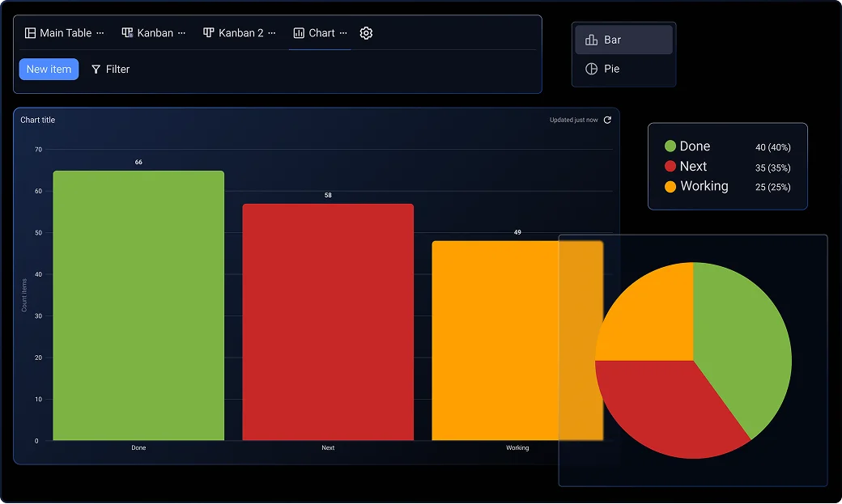Screen dimensions: 842x504
Task: Click the filter funnel icon
Action: 96,70
